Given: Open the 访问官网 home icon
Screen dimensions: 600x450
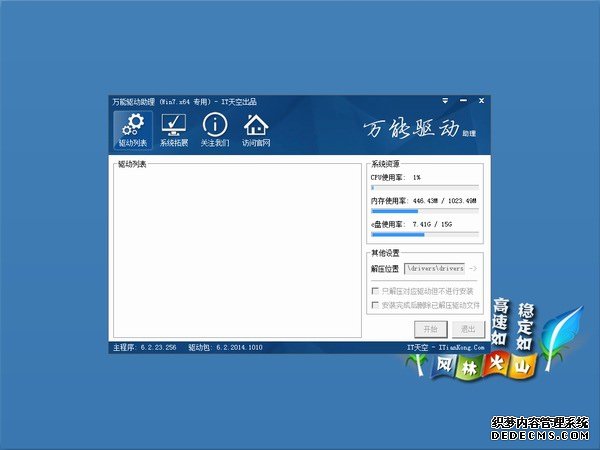Looking at the screenshot, I should point(256,130).
